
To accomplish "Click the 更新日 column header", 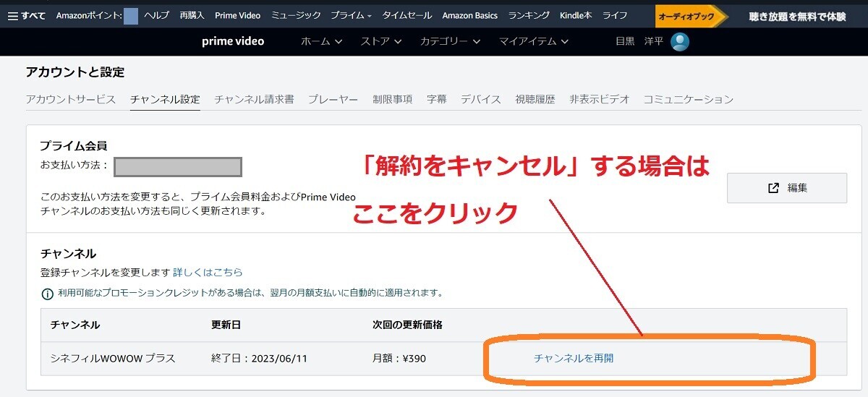I will (226, 325).
